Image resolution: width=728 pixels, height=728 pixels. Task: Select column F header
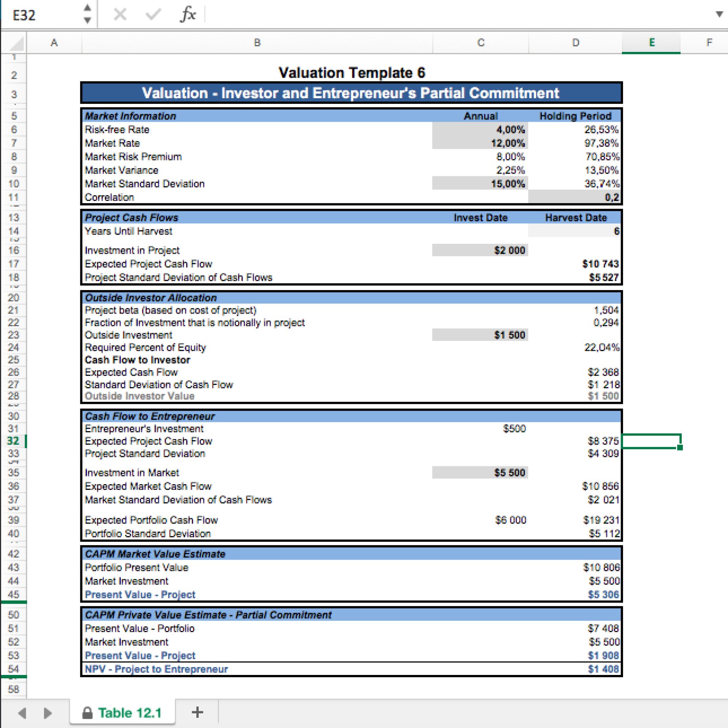[x=709, y=43]
